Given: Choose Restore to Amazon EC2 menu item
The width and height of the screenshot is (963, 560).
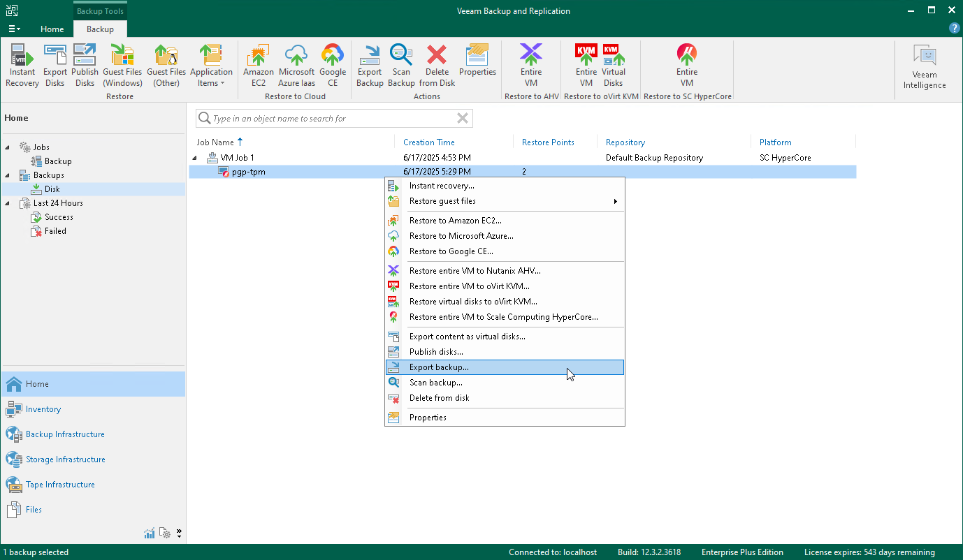Looking at the screenshot, I should click(505, 221).
